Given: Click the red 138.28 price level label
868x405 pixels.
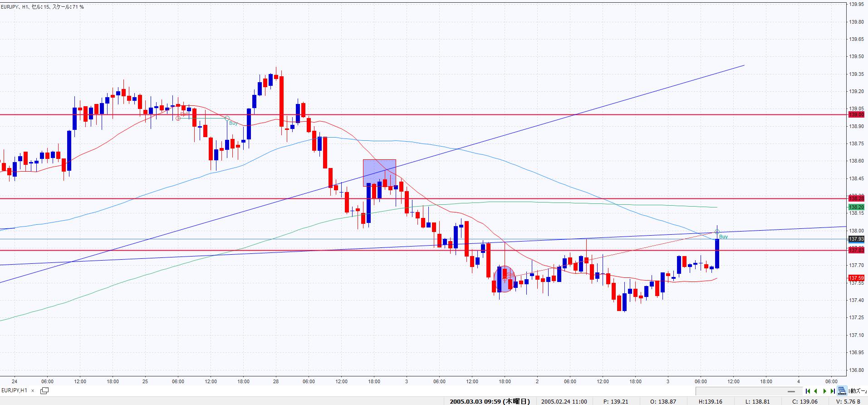Looking at the screenshot, I should click(856, 198).
